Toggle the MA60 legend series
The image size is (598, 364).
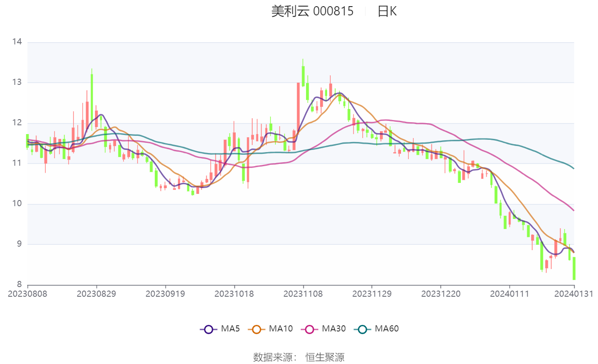point(376,328)
